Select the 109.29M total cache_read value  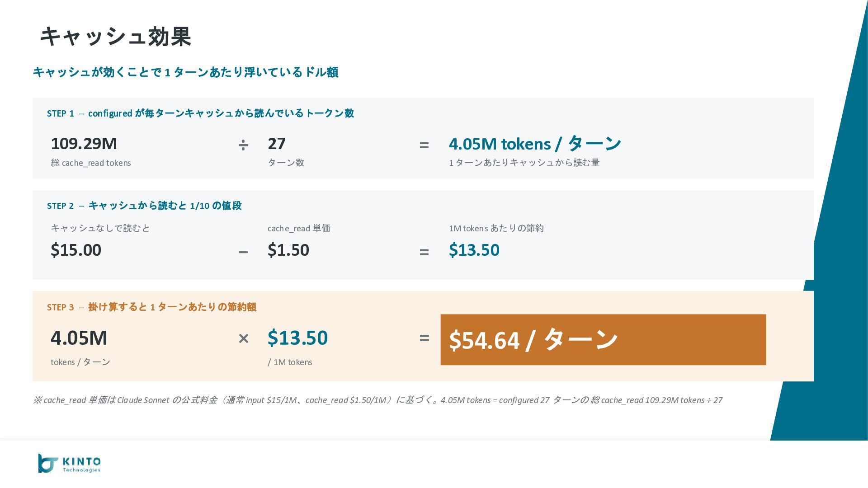84,144
